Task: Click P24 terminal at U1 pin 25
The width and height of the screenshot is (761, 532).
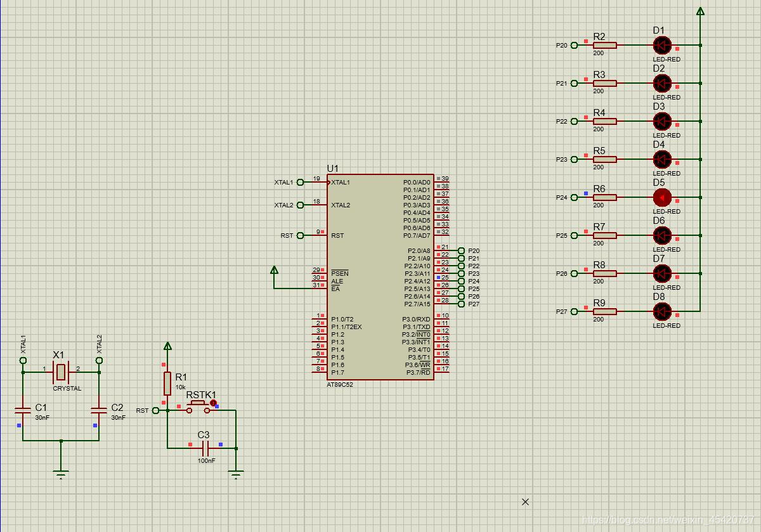Action: click(x=461, y=282)
